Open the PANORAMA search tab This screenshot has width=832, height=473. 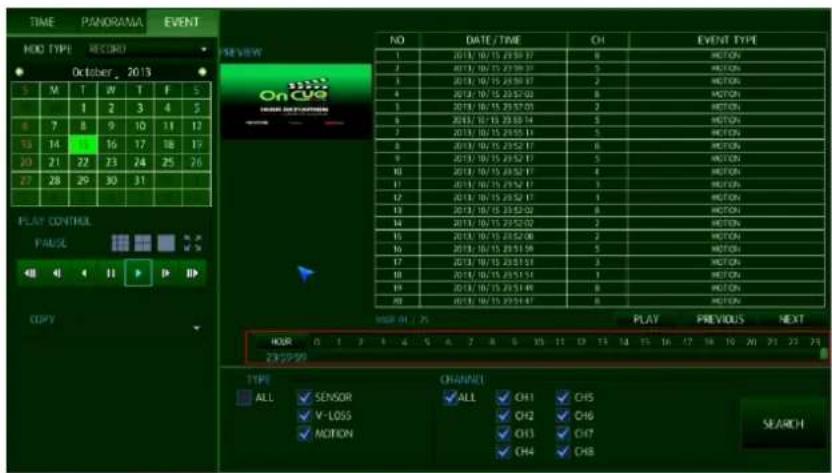[x=112, y=22]
